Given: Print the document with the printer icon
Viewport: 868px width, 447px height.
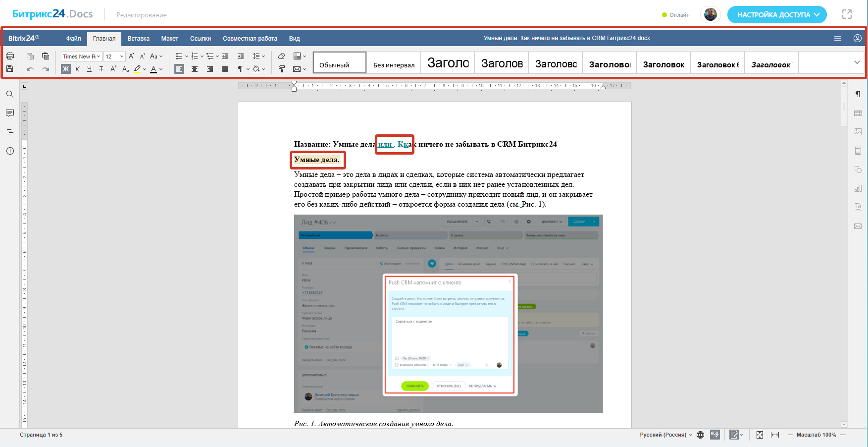Looking at the screenshot, I should [10, 56].
